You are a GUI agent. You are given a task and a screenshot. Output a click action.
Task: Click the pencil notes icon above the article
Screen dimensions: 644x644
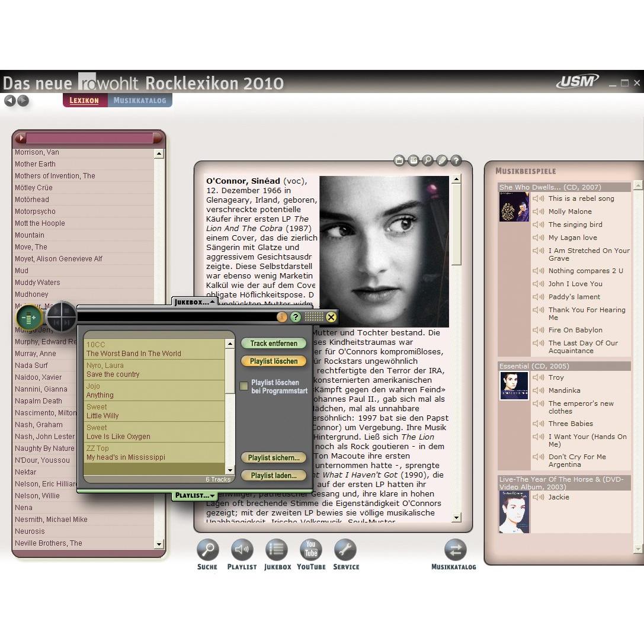point(442,161)
